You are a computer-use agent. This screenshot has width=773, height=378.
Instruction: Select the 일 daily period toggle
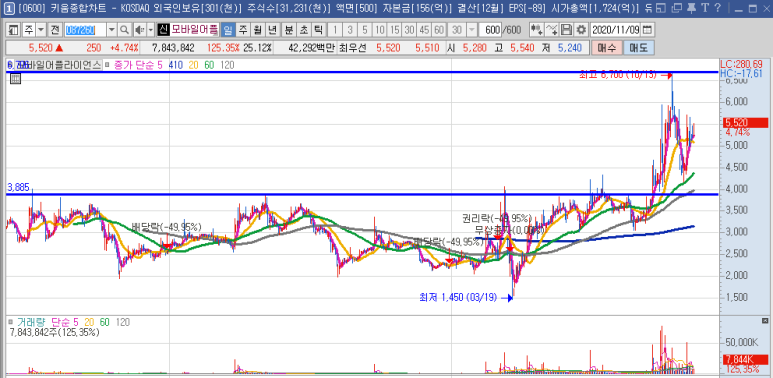click(x=228, y=30)
